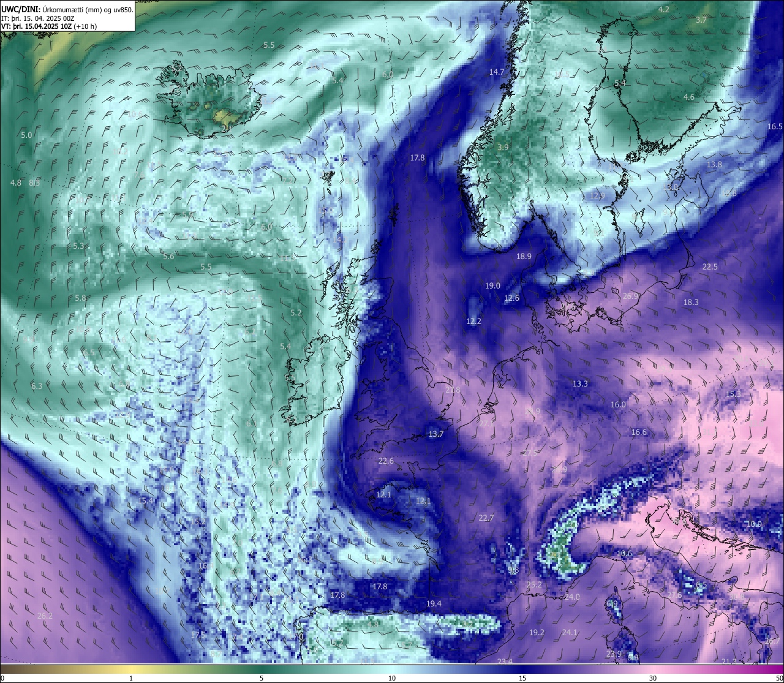Click the map value 3.9 over Norway
Screen dimensions: 784x683
[503, 147]
